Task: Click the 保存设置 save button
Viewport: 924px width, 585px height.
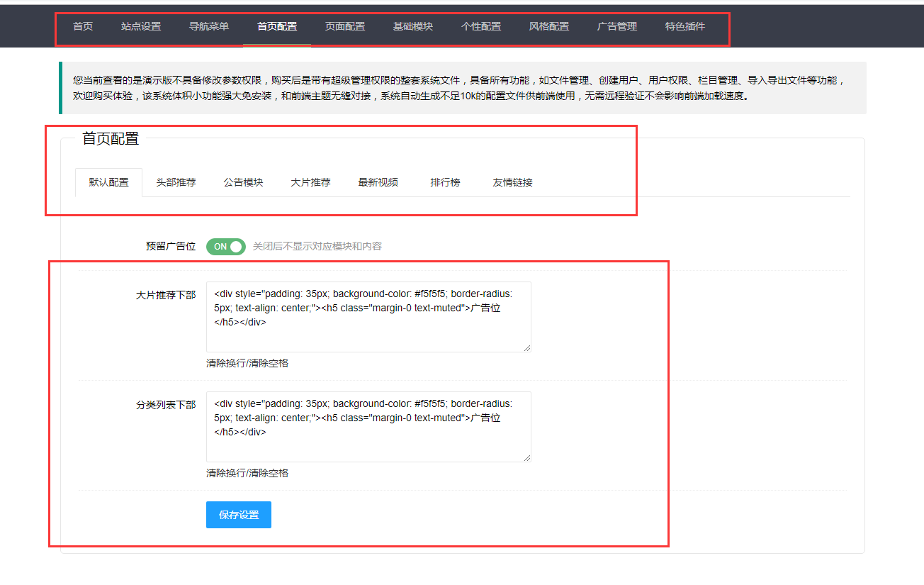Action: click(238, 514)
